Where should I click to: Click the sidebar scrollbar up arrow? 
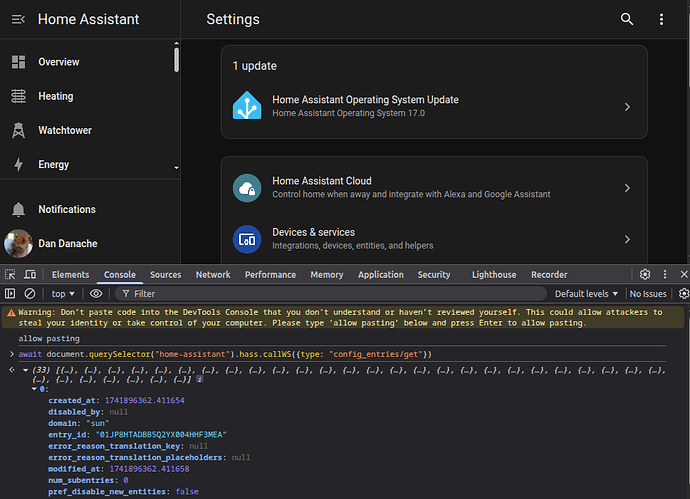pos(176,43)
